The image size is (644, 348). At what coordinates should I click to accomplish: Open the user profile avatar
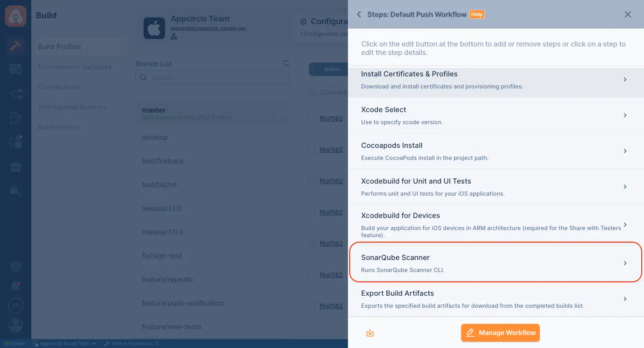pos(16,325)
